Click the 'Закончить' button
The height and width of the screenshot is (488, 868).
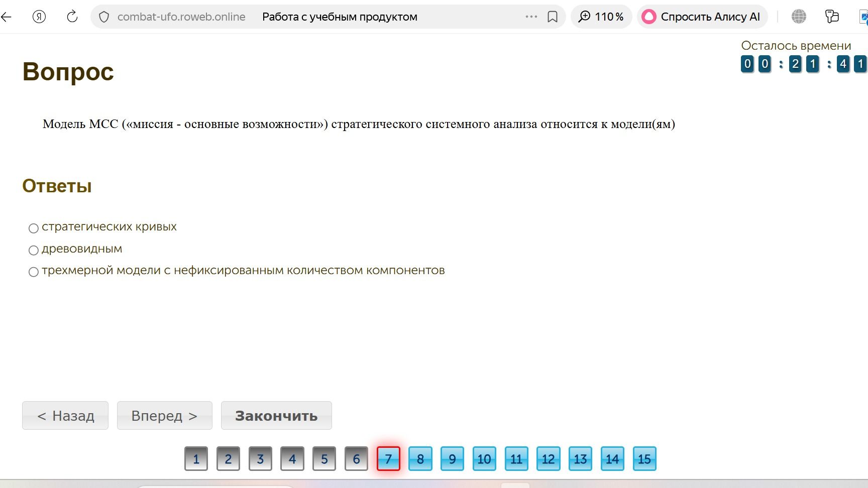(276, 415)
